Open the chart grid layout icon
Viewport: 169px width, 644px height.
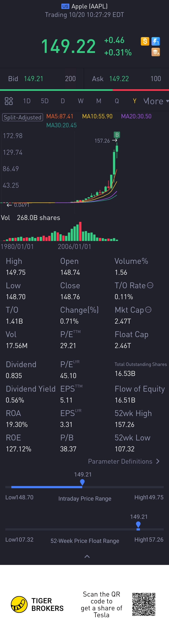[9, 101]
